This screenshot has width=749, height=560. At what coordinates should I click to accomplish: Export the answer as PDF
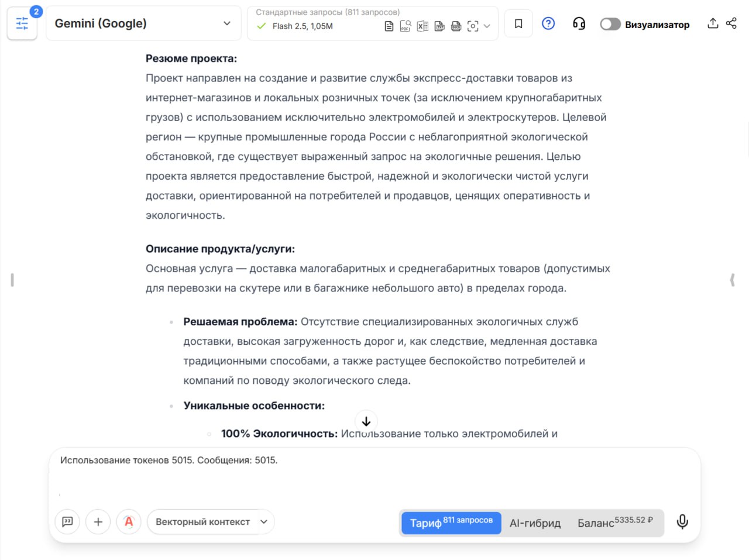[405, 26]
